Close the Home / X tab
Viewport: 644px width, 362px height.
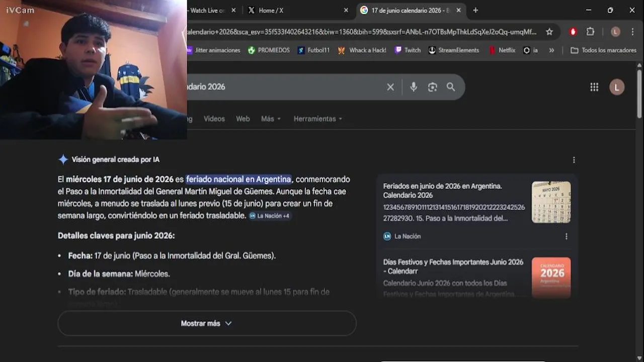(346, 10)
